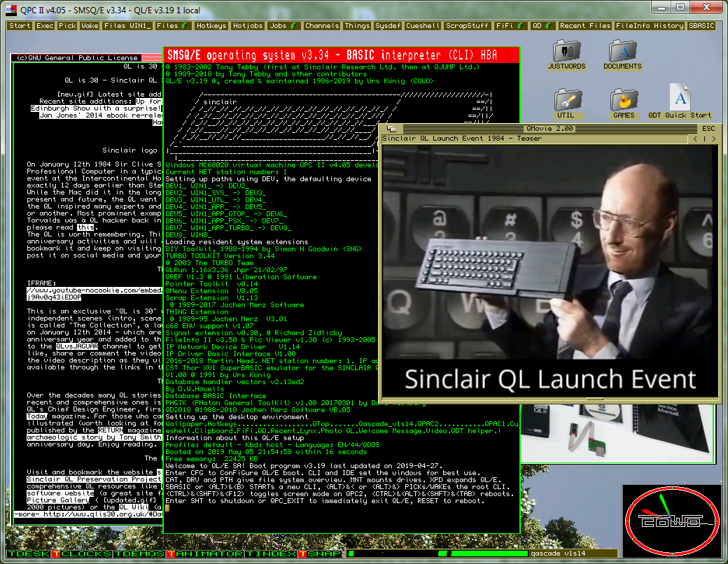Click the middle bar control between QMovie arrows
The width and height of the screenshot is (728, 564).
tap(704, 139)
